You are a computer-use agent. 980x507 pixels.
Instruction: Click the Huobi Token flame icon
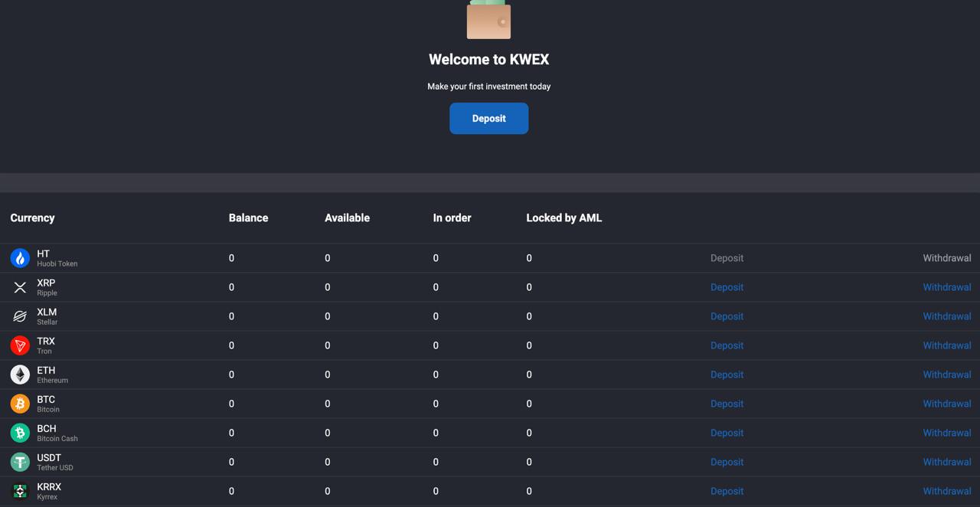click(x=20, y=258)
